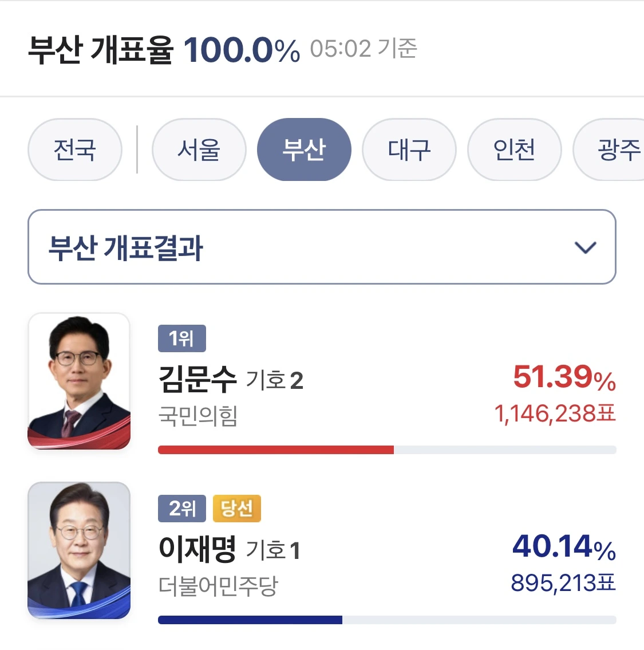This screenshot has width=644, height=650.
Task: Click the 1위 rank badge
Action: [x=181, y=338]
